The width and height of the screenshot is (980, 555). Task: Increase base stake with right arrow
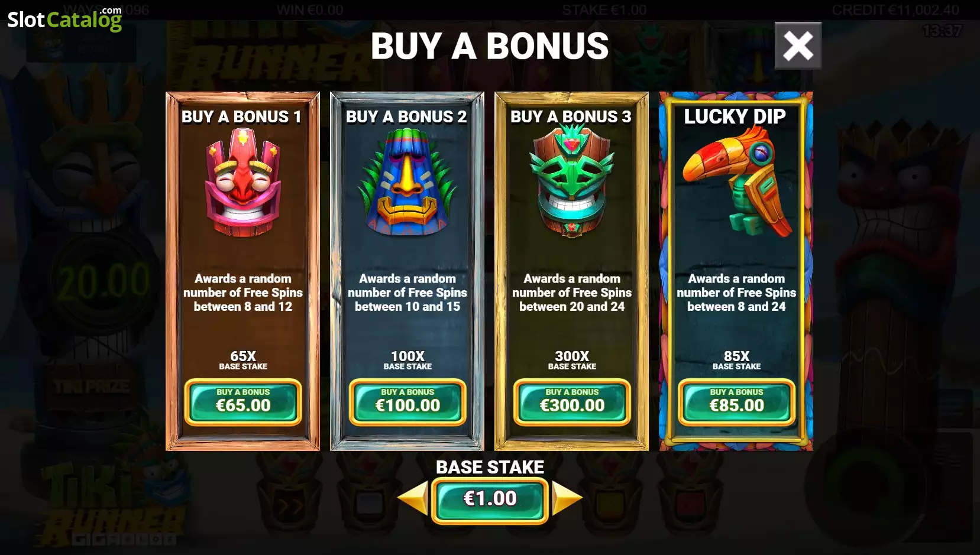point(567,498)
